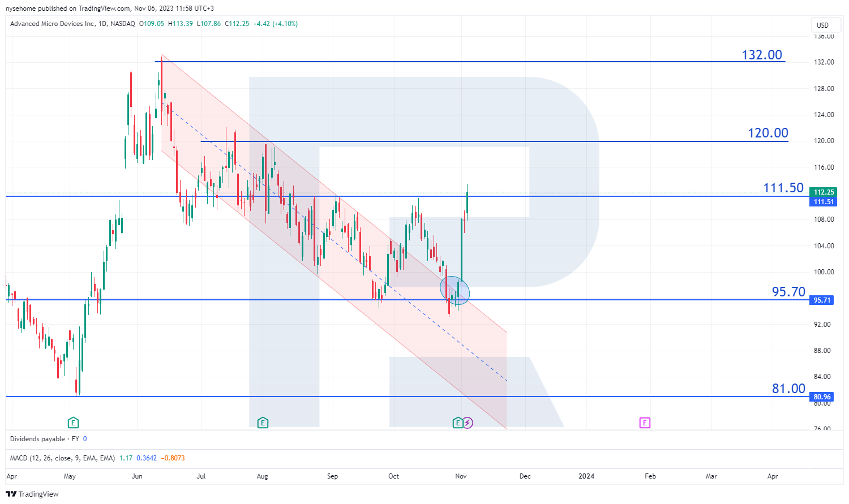Click the 108.00 price scale label

coord(824,219)
